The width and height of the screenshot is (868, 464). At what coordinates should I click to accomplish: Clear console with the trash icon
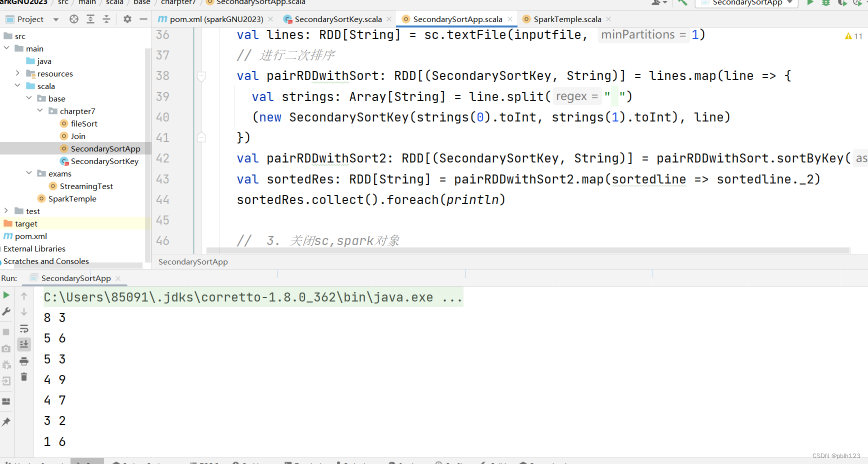coord(24,377)
